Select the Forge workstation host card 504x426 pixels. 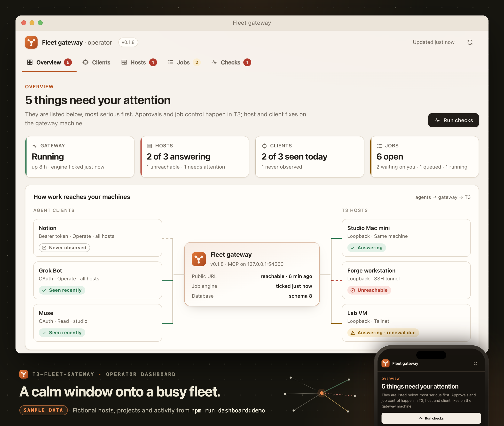pyautogui.click(x=406, y=280)
